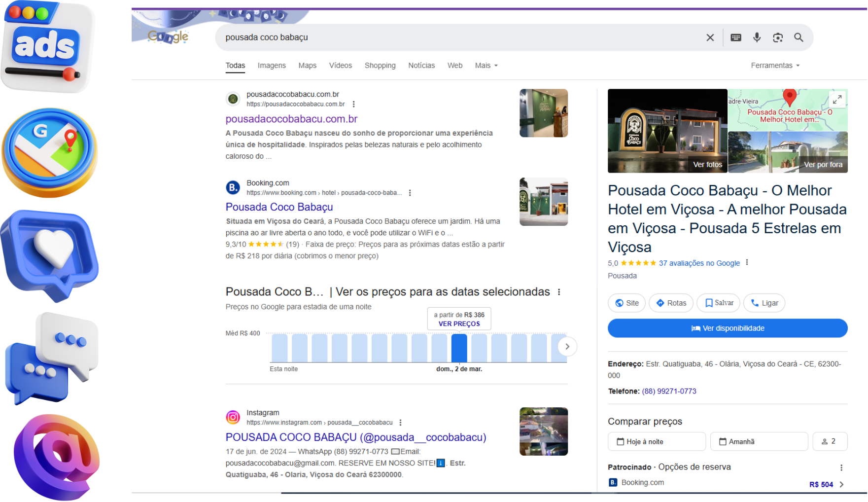Click Ver disponibilidade button
This screenshot has width=868, height=502.
click(x=728, y=328)
